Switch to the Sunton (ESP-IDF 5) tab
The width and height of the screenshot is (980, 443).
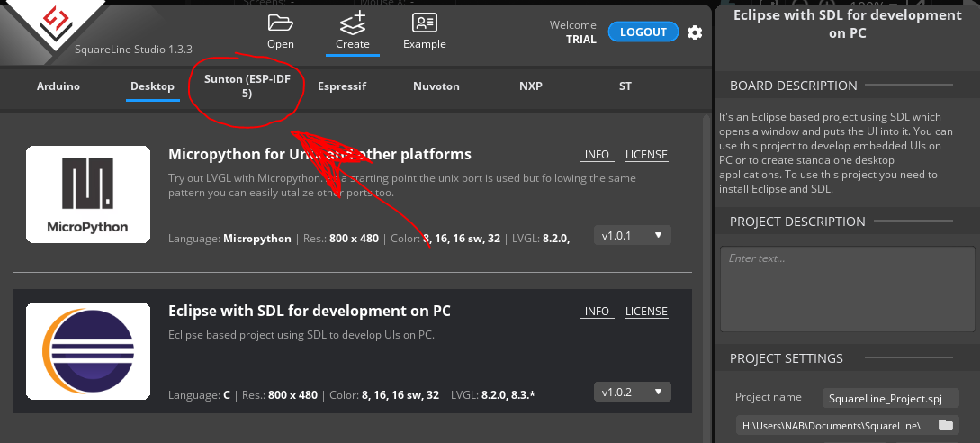tap(247, 86)
